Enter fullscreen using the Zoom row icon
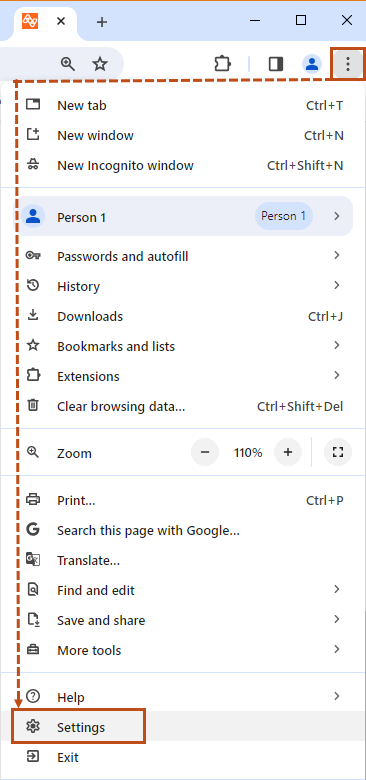Viewport: 366px width, 780px height. 338,452
